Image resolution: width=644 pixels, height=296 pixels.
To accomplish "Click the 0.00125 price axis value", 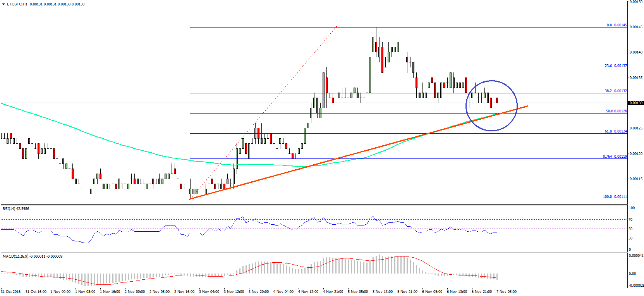I will 636,128.
